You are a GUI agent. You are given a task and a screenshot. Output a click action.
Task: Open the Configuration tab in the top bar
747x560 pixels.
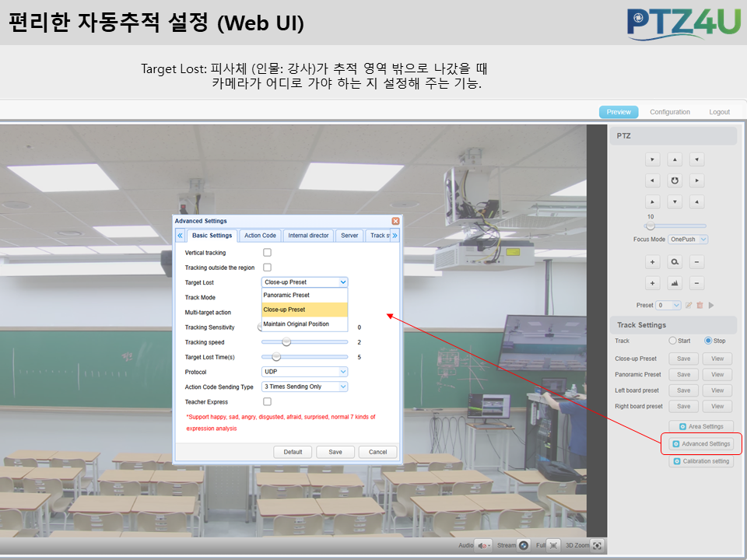[x=670, y=112]
